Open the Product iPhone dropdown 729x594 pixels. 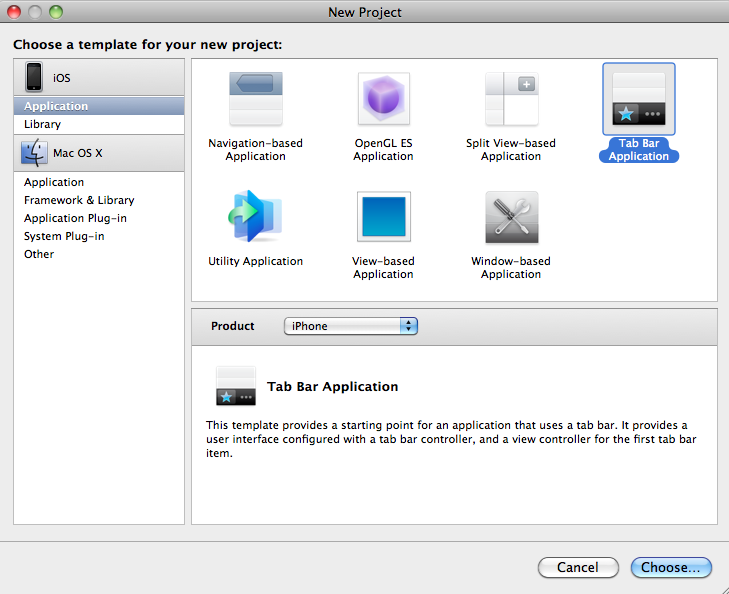351,326
